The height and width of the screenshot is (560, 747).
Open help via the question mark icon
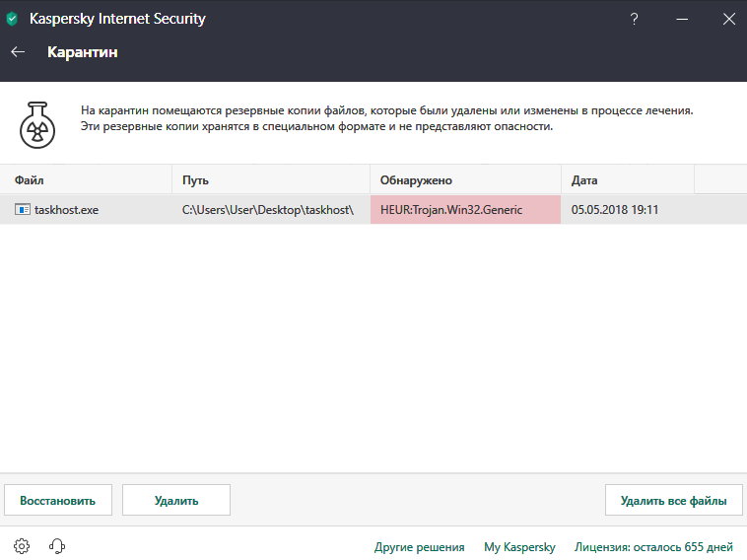point(634,19)
